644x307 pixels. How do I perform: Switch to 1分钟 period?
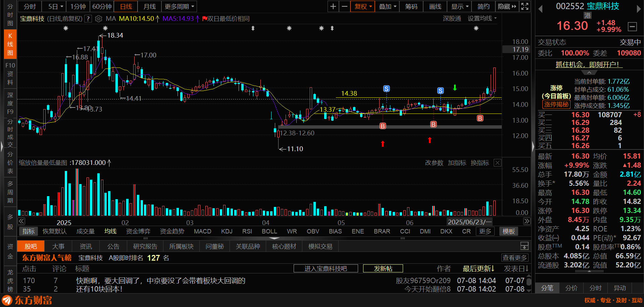click(78, 6)
